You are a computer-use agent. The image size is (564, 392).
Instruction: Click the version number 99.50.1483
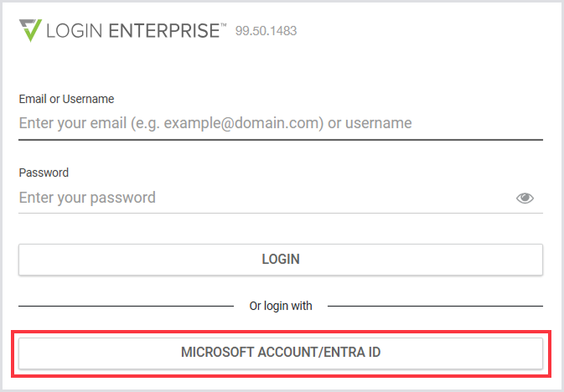[x=266, y=32]
